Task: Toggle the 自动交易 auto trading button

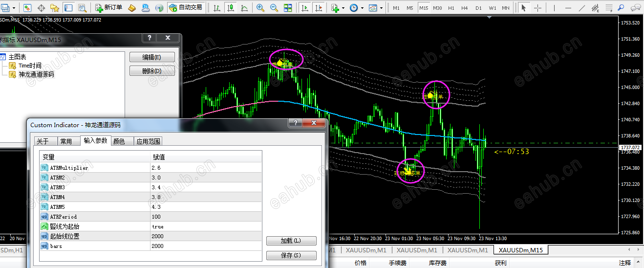Action: [x=185, y=8]
